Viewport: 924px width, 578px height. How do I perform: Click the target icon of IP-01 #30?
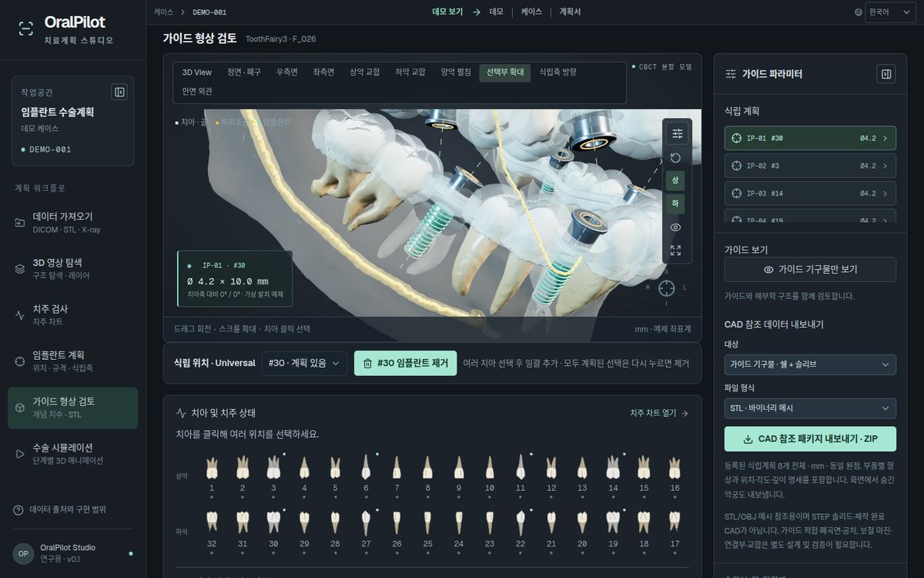coord(736,138)
